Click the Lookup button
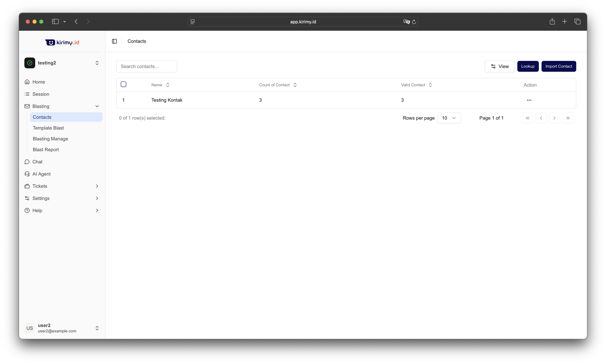The height and width of the screenshot is (364, 606). pyautogui.click(x=528, y=66)
